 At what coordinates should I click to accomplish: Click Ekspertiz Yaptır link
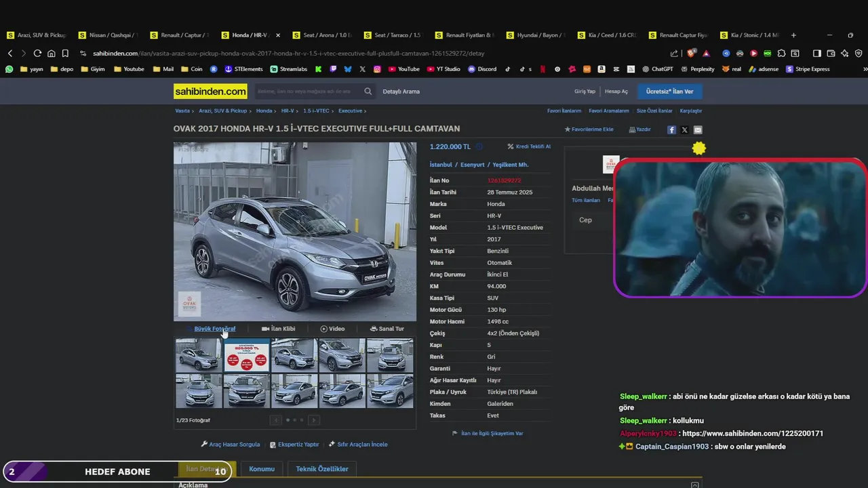click(294, 445)
